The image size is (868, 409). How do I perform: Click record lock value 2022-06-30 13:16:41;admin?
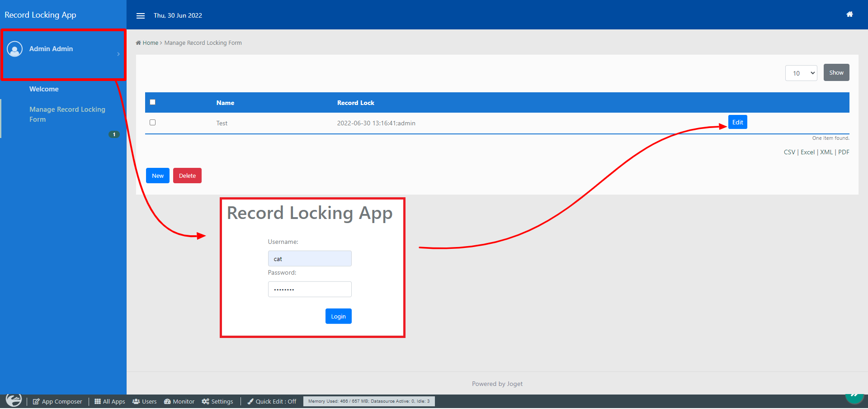[x=376, y=123]
